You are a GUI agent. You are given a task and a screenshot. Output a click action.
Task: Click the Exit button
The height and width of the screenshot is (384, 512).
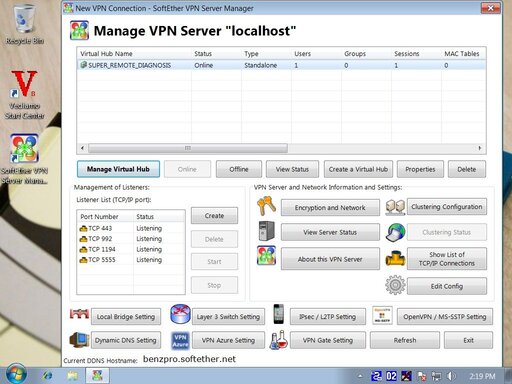pyautogui.click(x=468, y=340)
